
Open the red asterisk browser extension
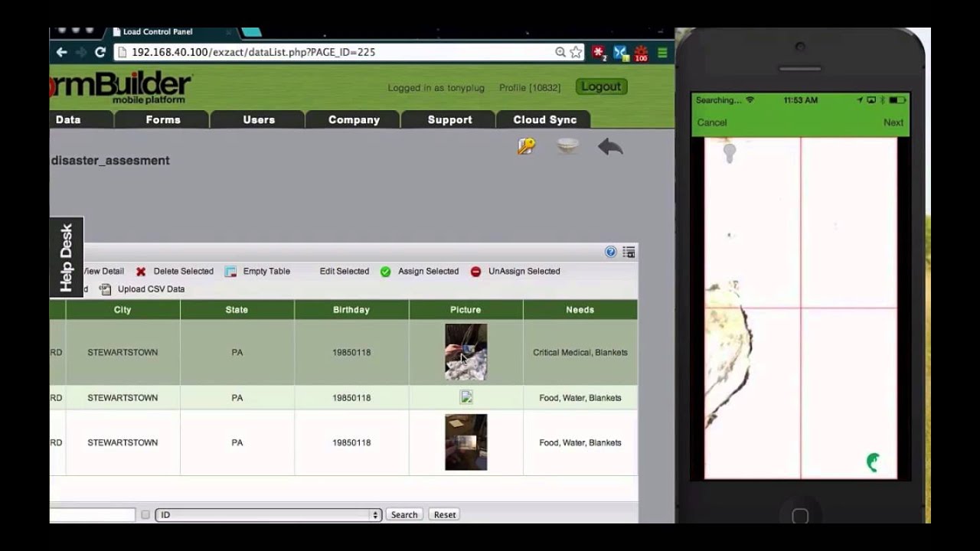[599, 53]
